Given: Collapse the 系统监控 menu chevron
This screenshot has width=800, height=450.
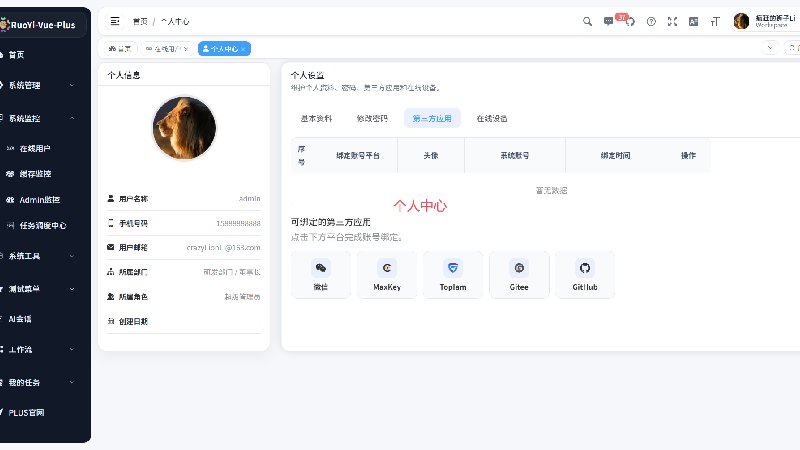Looking at the screenshot, I should [71, 118].
